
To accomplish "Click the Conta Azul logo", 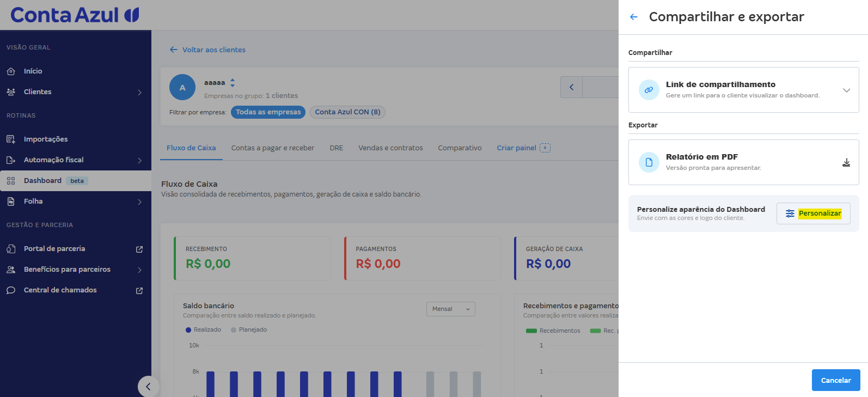I will (75, 15).
